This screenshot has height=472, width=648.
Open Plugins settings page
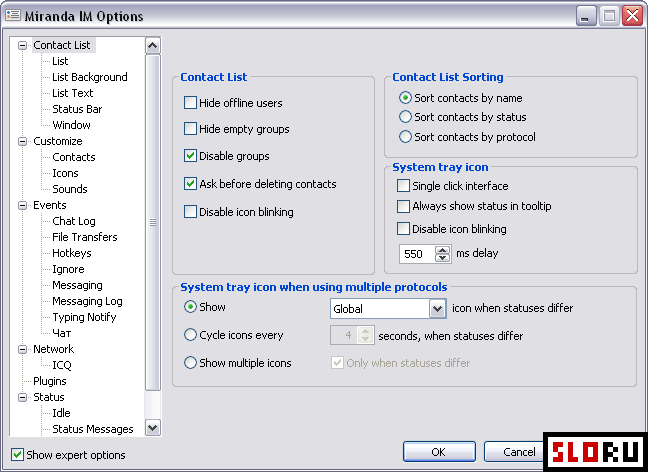click(50, 381)
